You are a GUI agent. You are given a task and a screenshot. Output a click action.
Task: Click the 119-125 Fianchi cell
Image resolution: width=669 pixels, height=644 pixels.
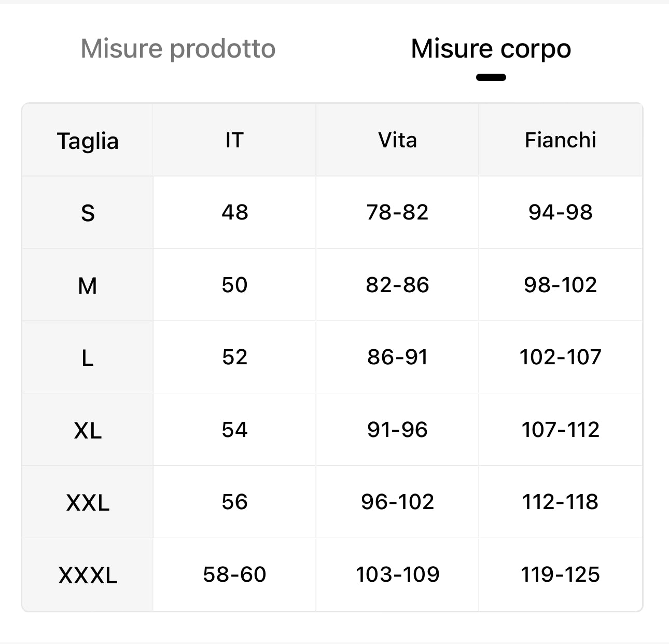coord(560,574)
